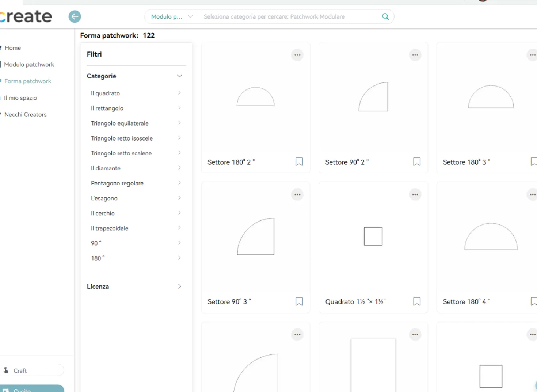
Task: Go to Home in sidebar
Action: 12,48
